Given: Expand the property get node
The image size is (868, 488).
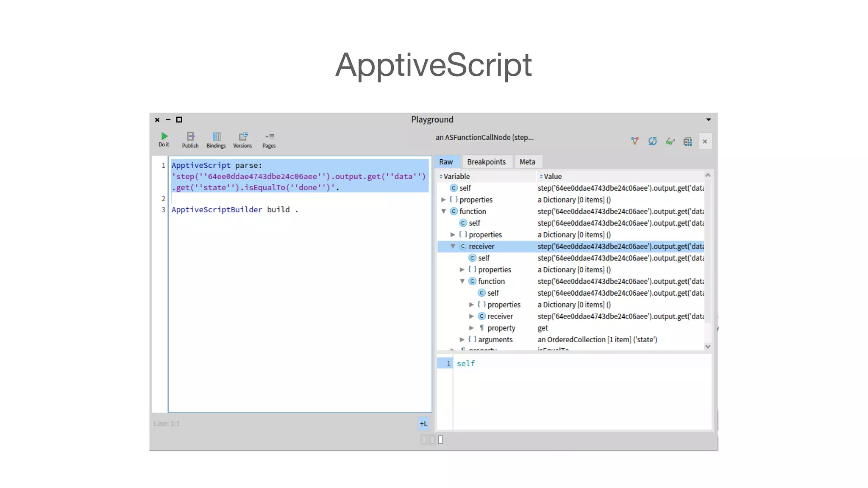Looking at the screenshot, I should coord(471,328).
